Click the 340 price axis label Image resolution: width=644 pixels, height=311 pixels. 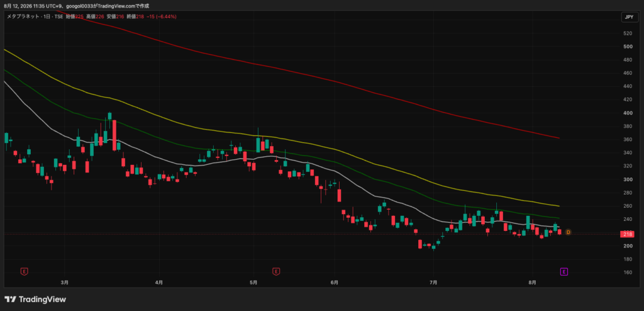point(628,153)
